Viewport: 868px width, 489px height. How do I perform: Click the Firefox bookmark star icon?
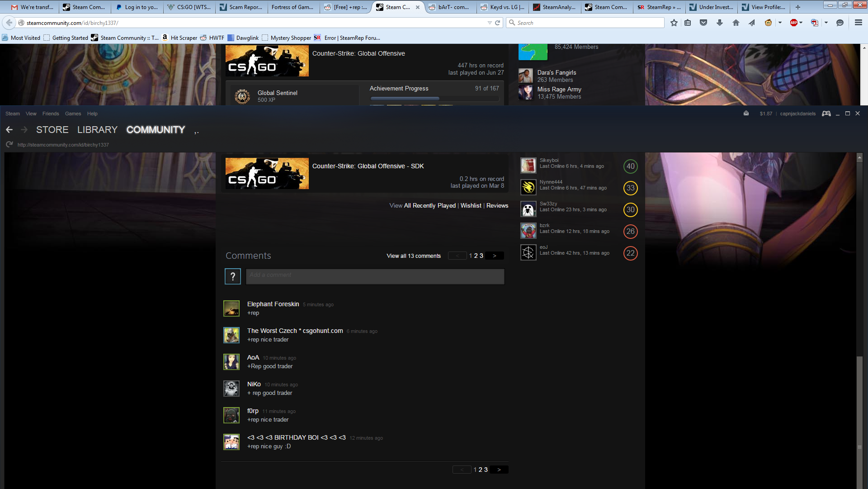point(674,23)
